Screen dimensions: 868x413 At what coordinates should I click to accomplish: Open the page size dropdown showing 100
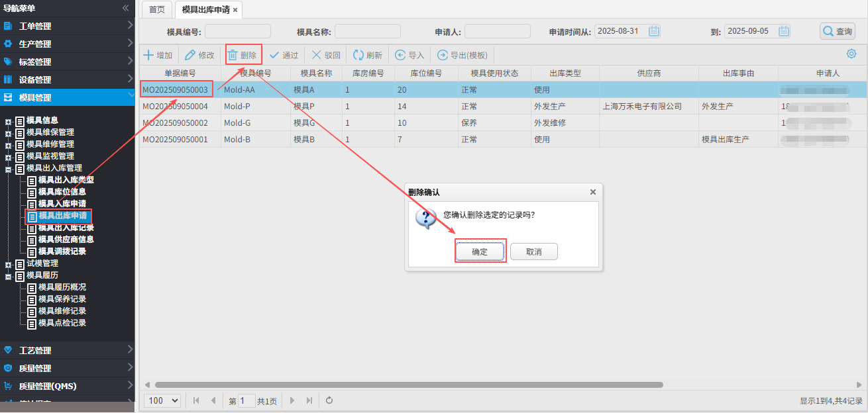tap(164, 400)
